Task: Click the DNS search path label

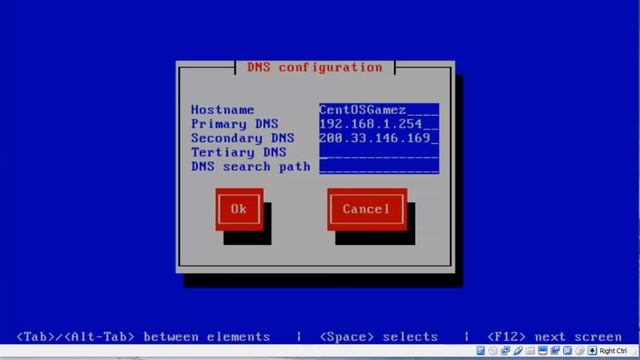Action: pyautogui.click(x=251, y=167)
